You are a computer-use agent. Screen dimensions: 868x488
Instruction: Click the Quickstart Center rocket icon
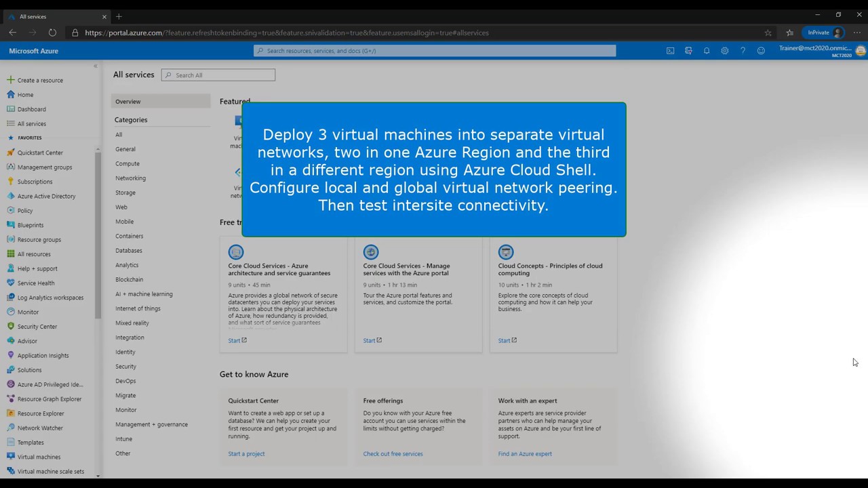point(10,152)
